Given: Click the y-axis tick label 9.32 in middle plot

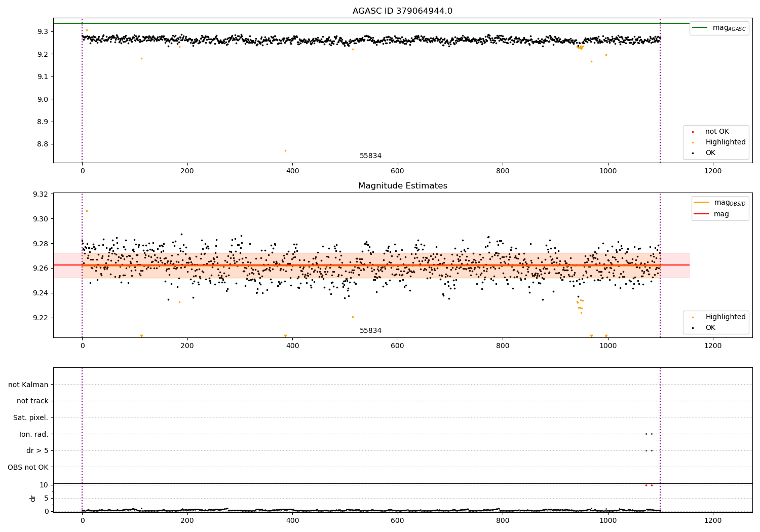Looking at the screenshot, I should [x=41, y=195].
